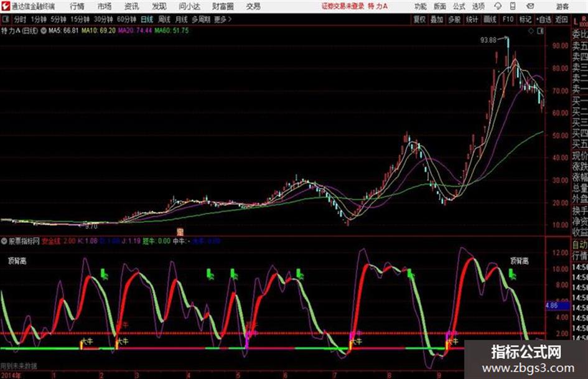Click the 叠加 toolbar button
Image resolution: width=588 pixels, height=379 pixels.
(x=437, y=19)
